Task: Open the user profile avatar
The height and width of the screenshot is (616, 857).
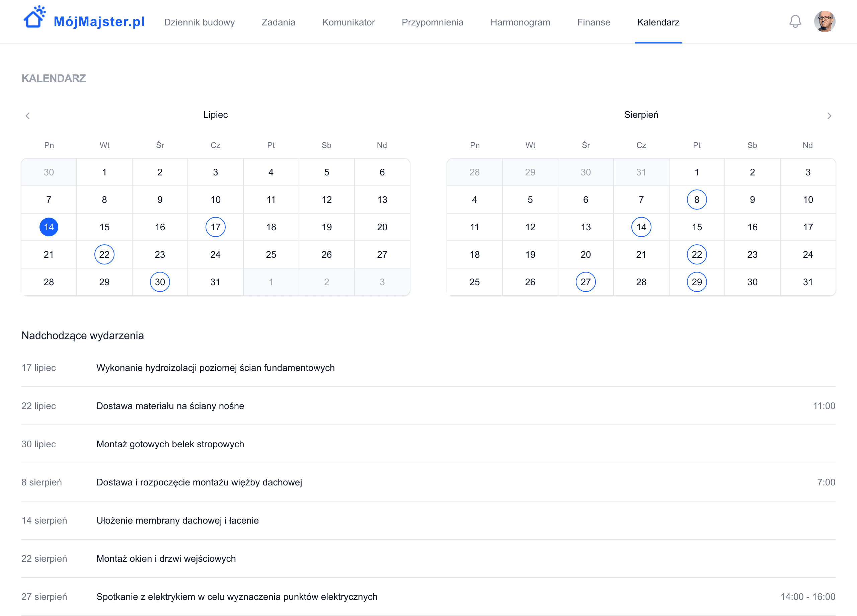Action: pos(824,21)
